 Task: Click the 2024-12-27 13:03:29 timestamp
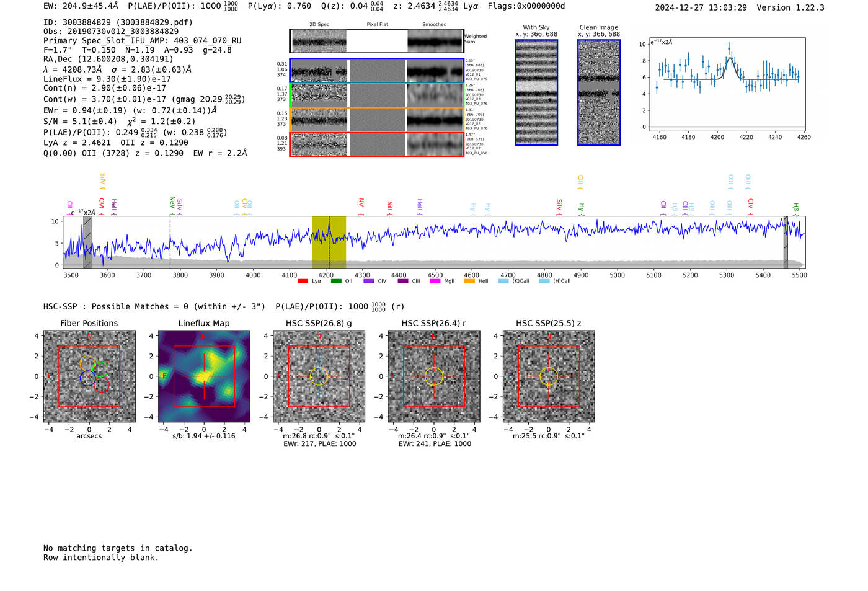701,7
